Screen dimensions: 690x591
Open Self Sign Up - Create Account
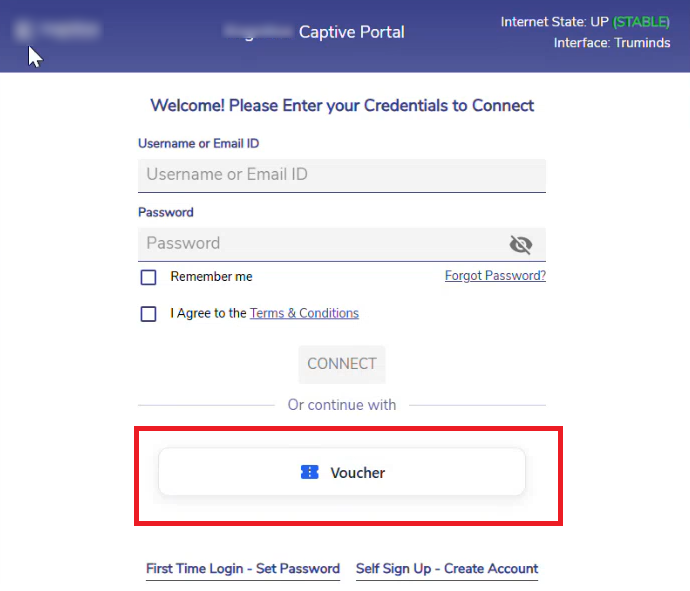click(447, 568)
